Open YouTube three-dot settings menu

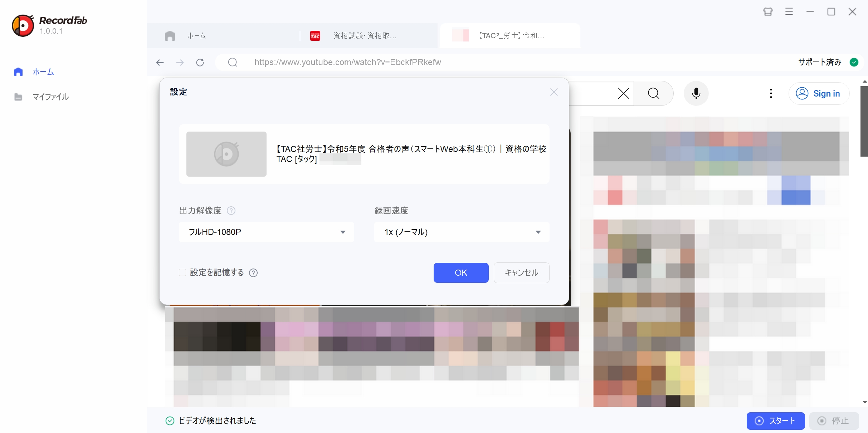click(771, 94)
